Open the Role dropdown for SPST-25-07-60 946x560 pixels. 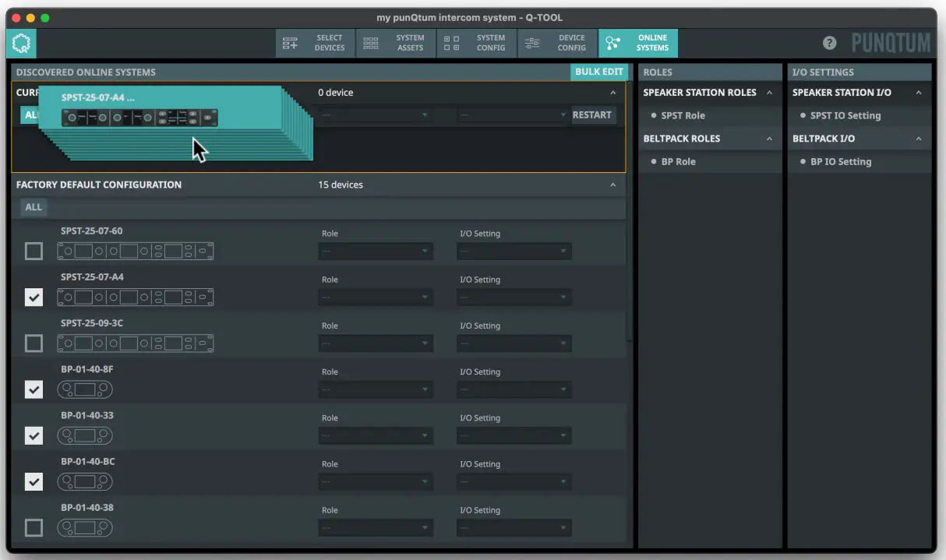coord(376,251)
